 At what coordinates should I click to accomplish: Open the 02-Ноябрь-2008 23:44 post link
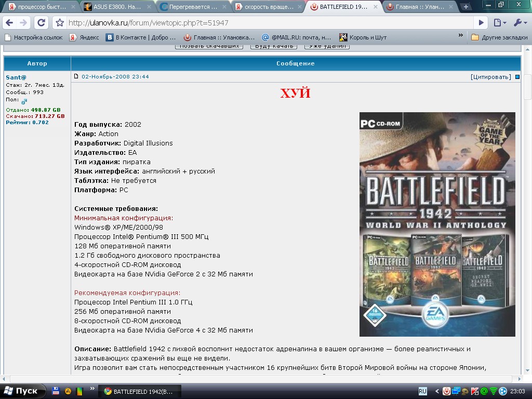coord(115,77)
